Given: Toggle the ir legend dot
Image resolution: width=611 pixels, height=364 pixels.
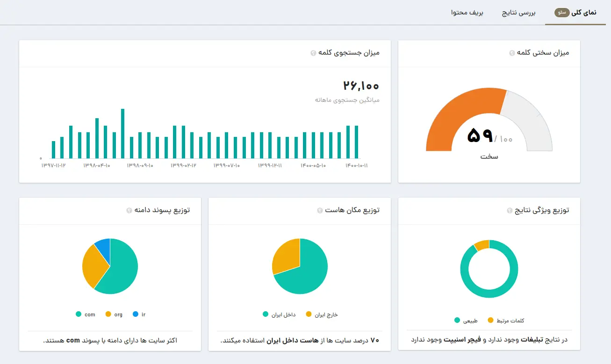Looking at the screenshot, I should [x=136, y=314].
